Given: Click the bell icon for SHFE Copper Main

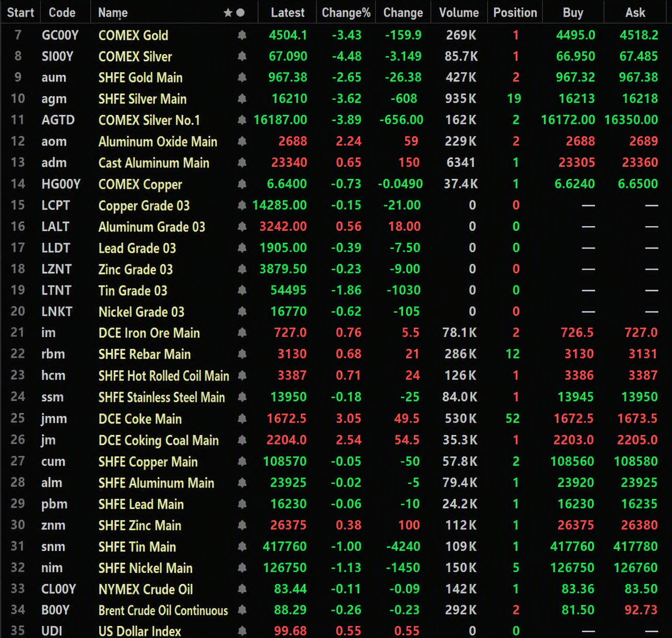Looking at the screenshot, I should pyautogui.click(x=242, y=462).
